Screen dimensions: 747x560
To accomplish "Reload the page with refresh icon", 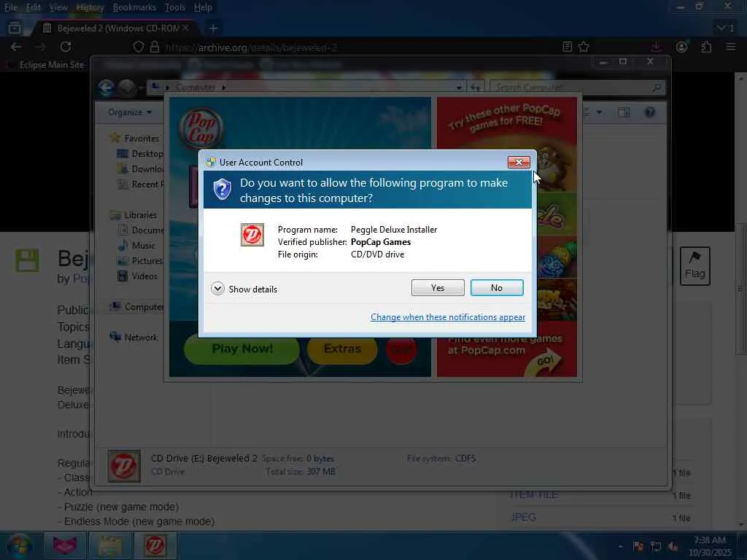I will pos(66,47).
